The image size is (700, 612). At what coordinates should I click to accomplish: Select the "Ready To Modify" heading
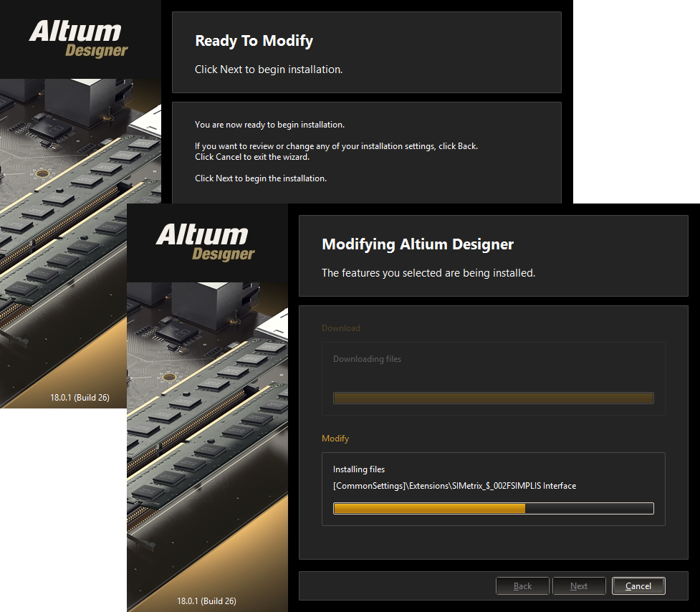point(254,41)
